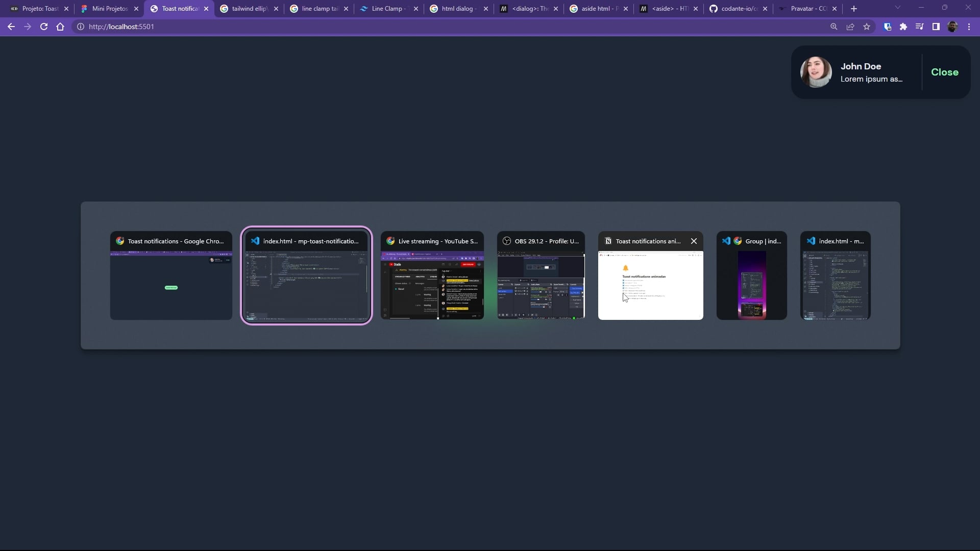The height and width of the screenshot is (551, 980).
Task: Switch to the Line Clamp tab
Action: click(x=388, y=9)
